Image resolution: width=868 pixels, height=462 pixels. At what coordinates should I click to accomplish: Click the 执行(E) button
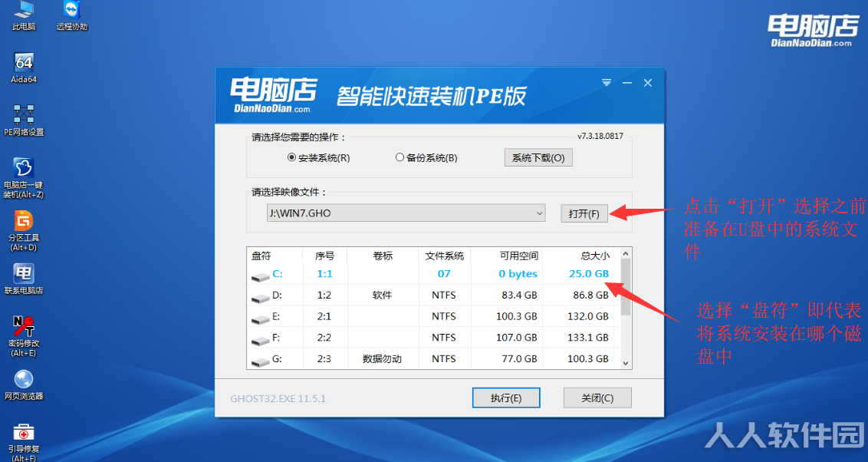[x=506, y=398]
